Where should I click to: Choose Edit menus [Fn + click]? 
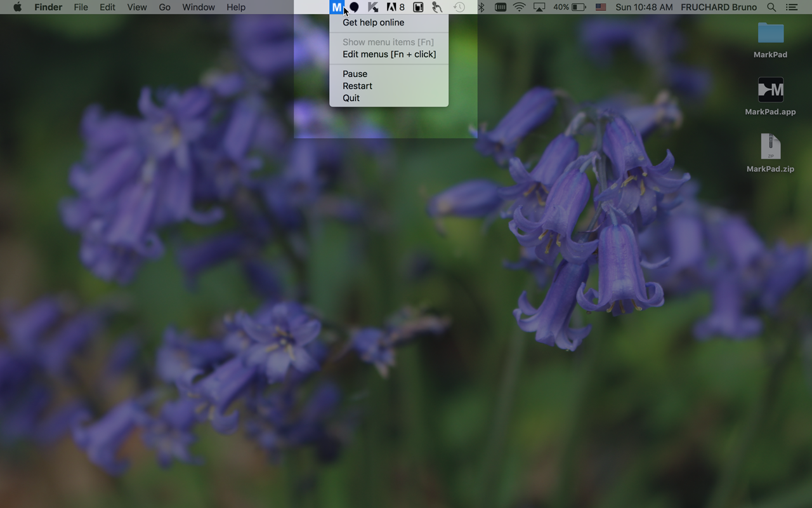(389, 54)
